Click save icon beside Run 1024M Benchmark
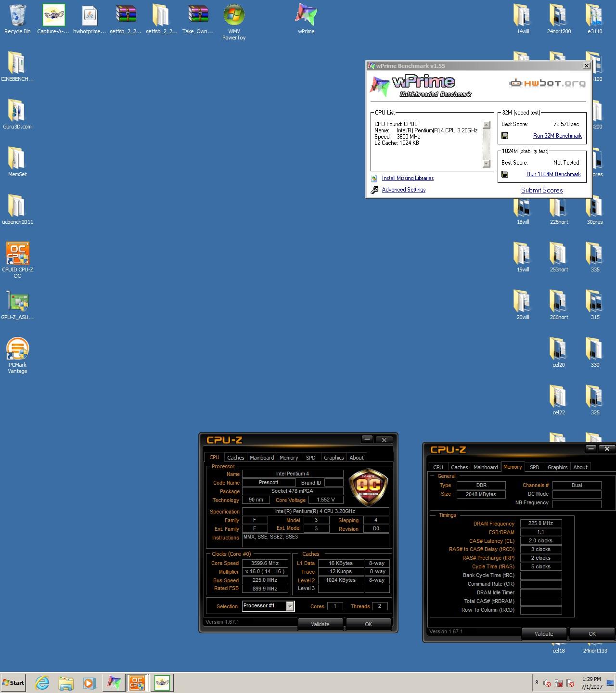The width and height of the screenshot is (616, 693). coord(505,174)
